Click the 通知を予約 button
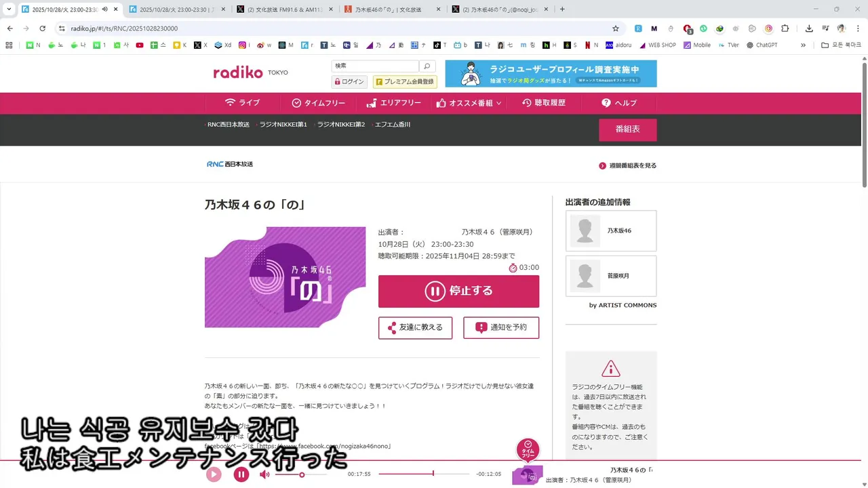 [x=501, y=327]
